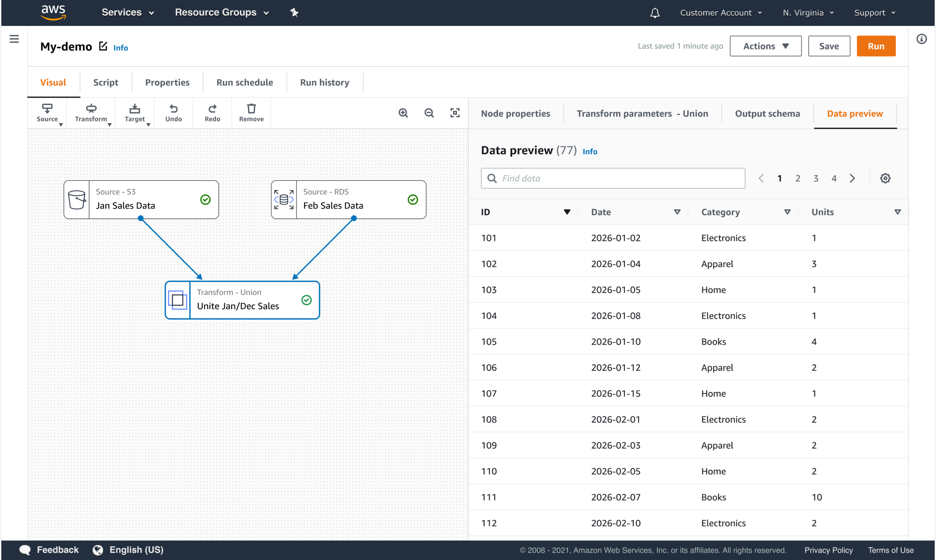Zoom out of the canvas
This screenshot has height=560, width=936.
(x=429, y=113)
